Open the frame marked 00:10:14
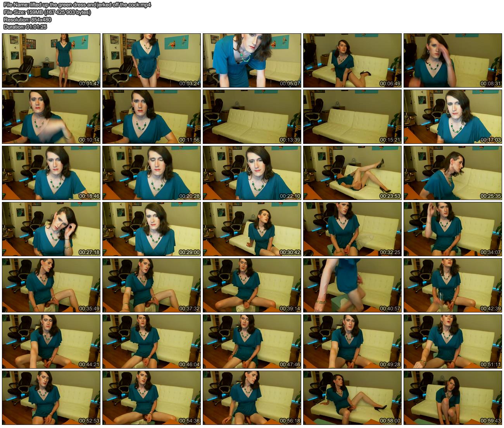 click(51, 117)
